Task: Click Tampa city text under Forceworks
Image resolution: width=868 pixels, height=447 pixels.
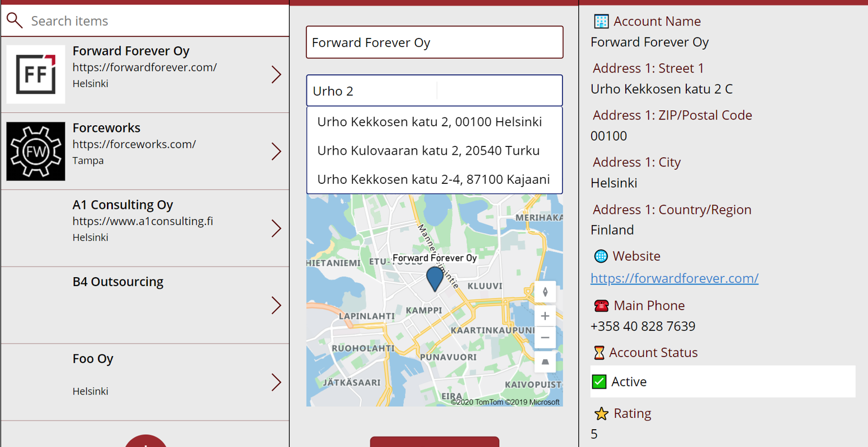Action: pos(88,160)
